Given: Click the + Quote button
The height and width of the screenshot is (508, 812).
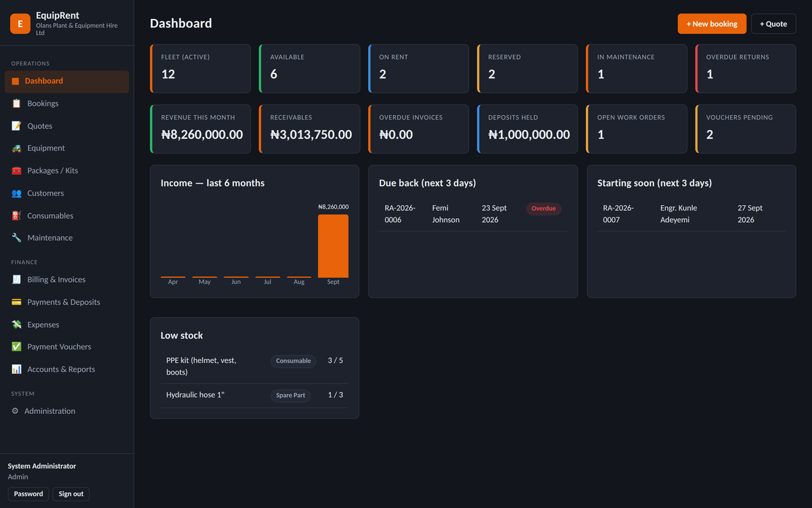Looking at the screenshot, I should (x=773, y=24).
